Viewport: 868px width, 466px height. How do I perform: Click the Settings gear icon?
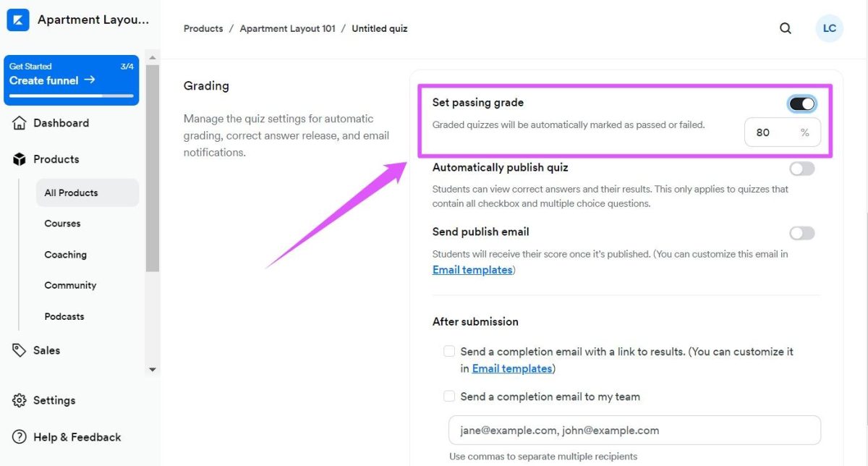tap(20, 400)
